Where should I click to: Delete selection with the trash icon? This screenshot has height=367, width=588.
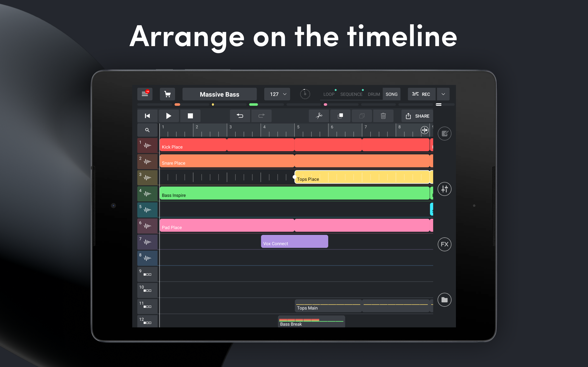coord(383,116)
